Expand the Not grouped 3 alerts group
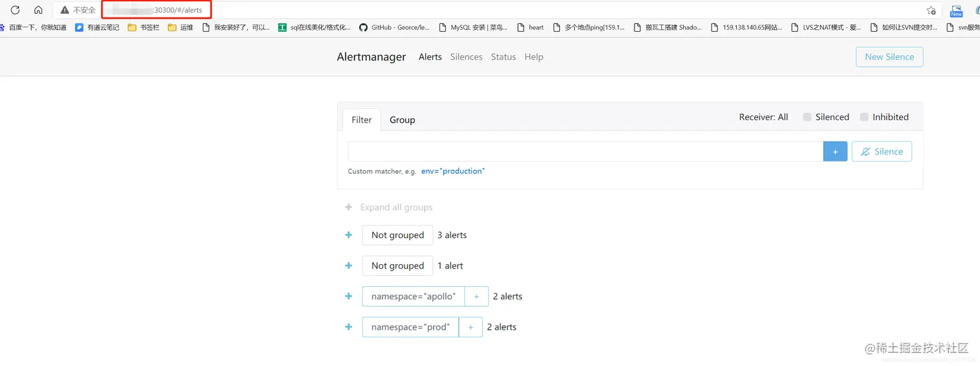The image size is (980, 366). click(349, 235)
